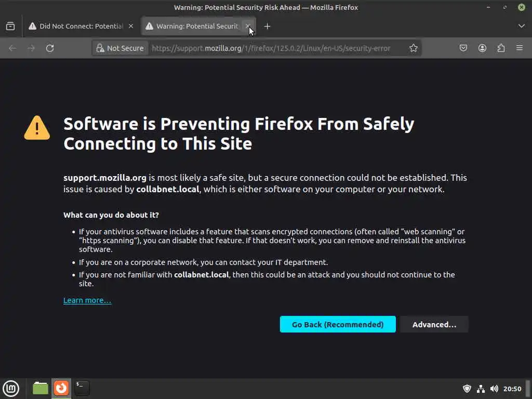Close the 'Did Not Connect' tab
Image resolution: width=532 pixels, height=399 pixels.
[x=131, y=26]
